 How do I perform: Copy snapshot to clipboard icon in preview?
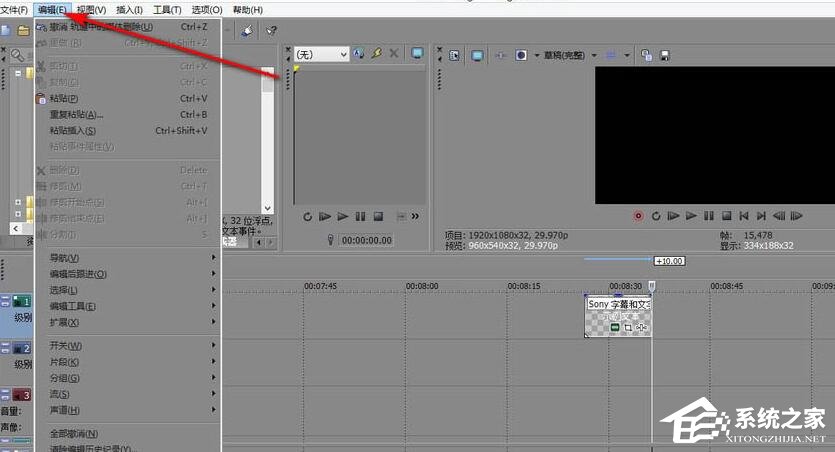click(x=646, y=55)
